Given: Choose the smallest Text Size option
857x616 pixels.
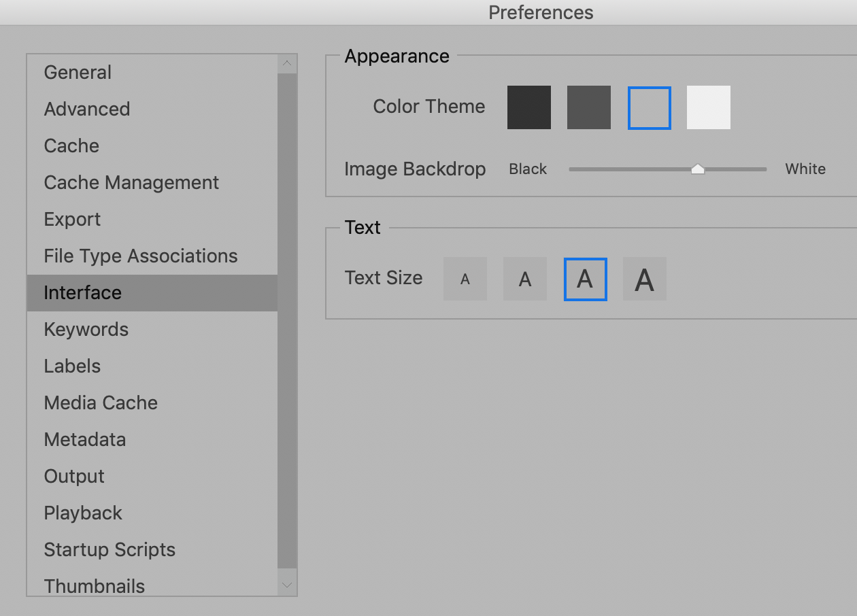Looking at the screenshot, I should [465, 278].
